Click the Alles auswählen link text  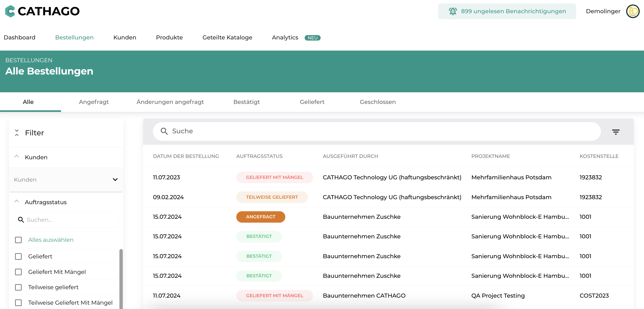[x=51, y=240]
